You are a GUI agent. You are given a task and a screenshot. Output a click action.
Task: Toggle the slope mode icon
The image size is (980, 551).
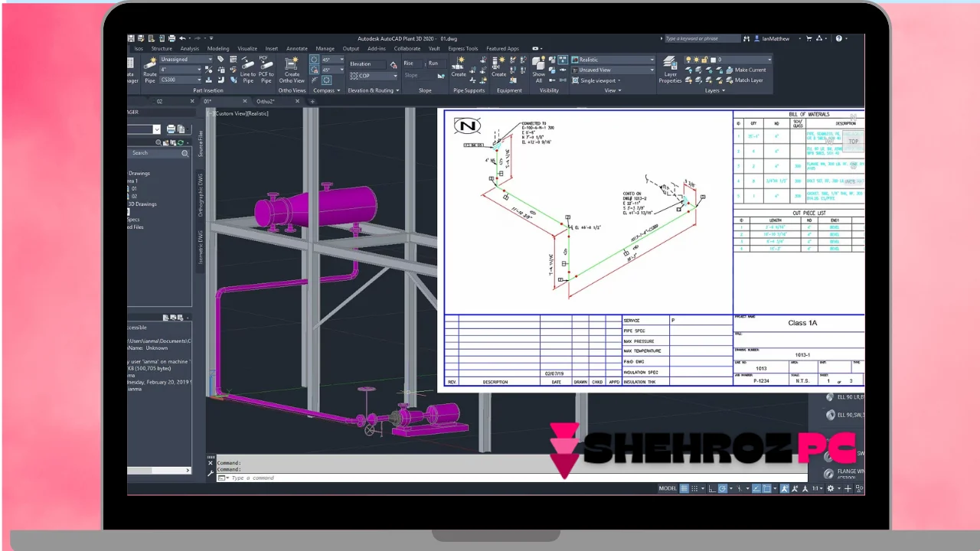(x=441, y=76)
